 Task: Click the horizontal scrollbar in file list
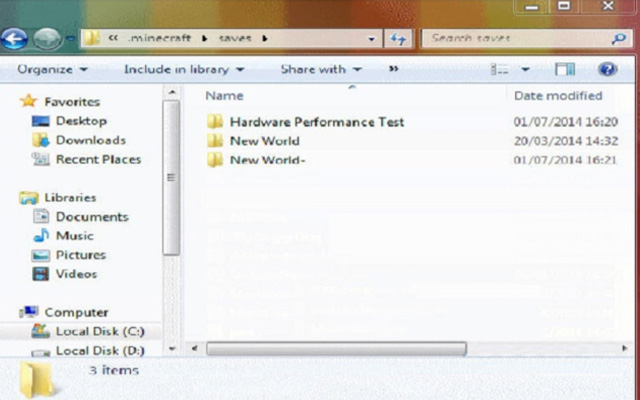point(336,349)
